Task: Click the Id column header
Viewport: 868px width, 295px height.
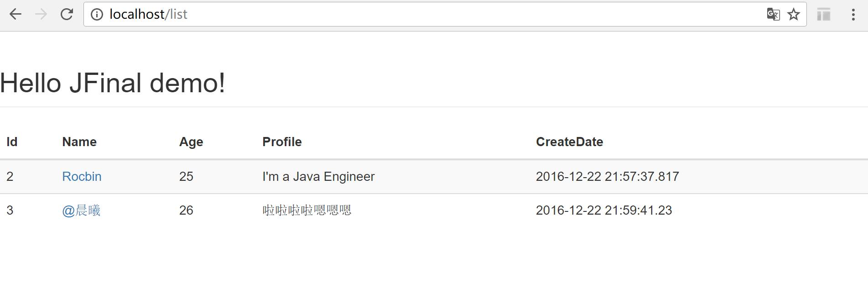Action: coord(12,142)
